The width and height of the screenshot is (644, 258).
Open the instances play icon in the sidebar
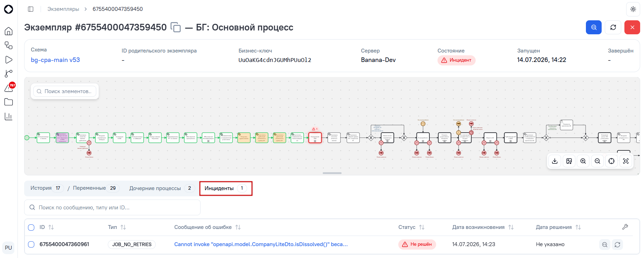[x=9, y=60]
